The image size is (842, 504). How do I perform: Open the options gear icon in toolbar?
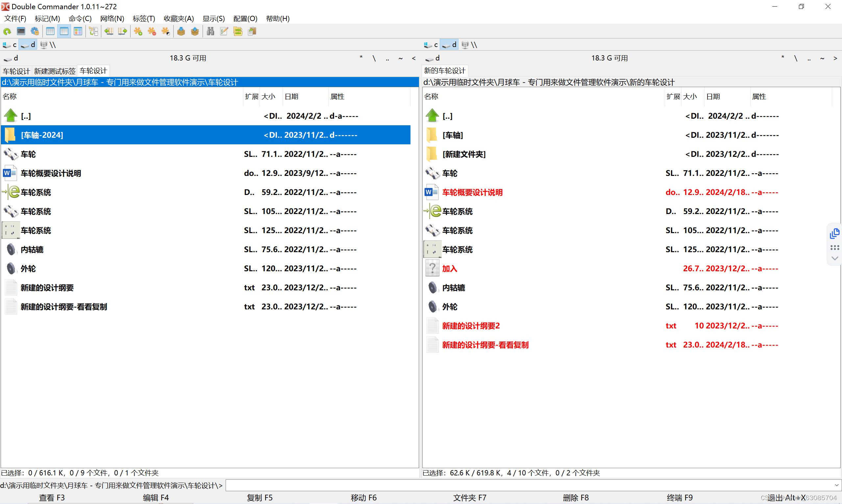[x=35, y=32]
